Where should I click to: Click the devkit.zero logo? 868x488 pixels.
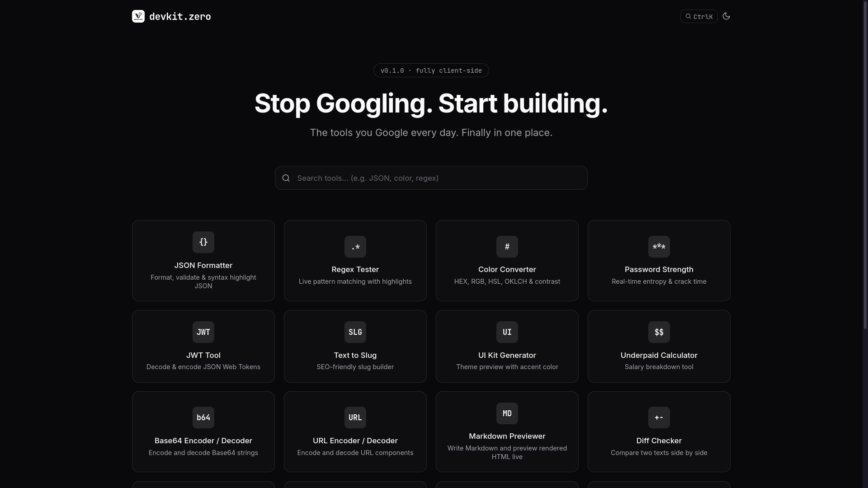coord(138,16)
